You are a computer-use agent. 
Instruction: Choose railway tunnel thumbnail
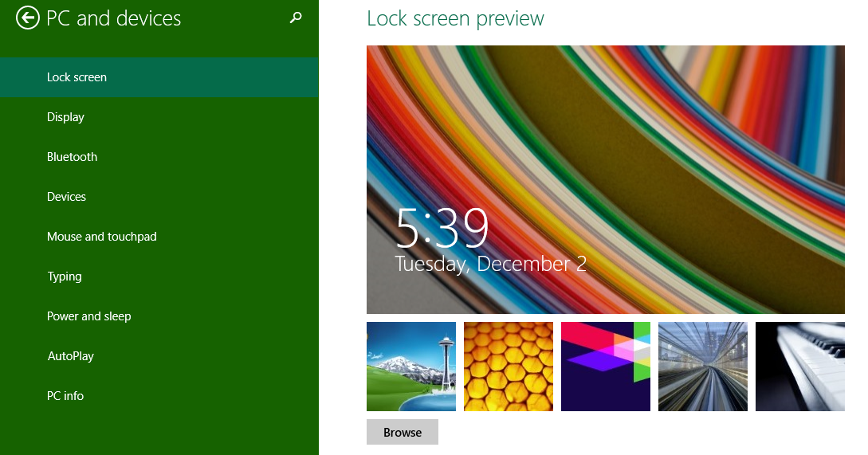click(703, 367)
